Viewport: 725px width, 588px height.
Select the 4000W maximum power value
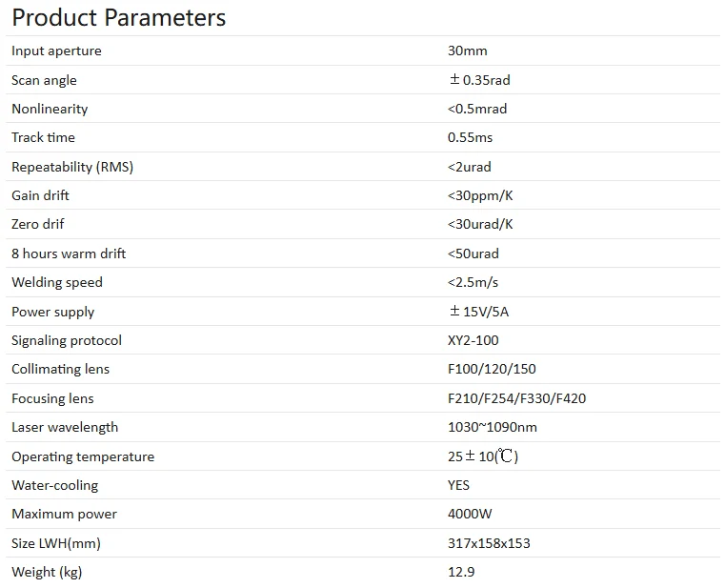point(470,514)
